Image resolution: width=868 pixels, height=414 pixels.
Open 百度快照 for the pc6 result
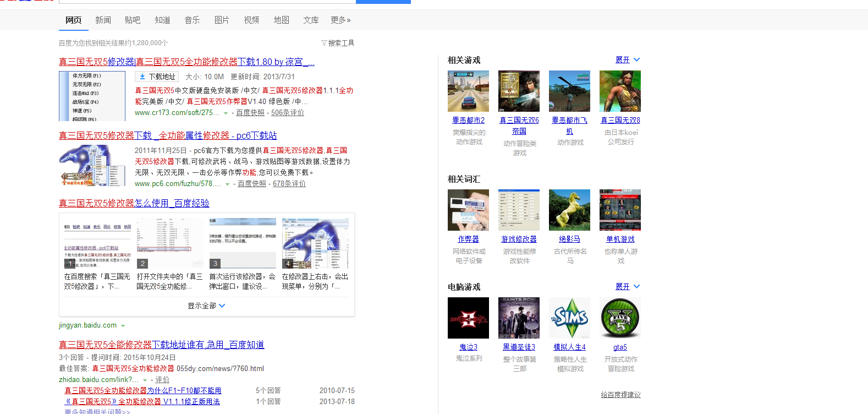click(252, 183)
